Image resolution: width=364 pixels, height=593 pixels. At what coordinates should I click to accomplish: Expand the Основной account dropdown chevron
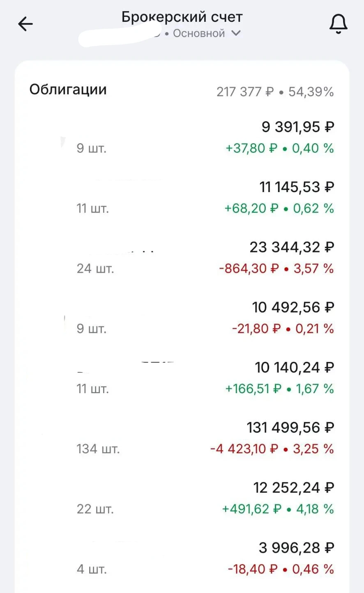(x=236, y=33)
